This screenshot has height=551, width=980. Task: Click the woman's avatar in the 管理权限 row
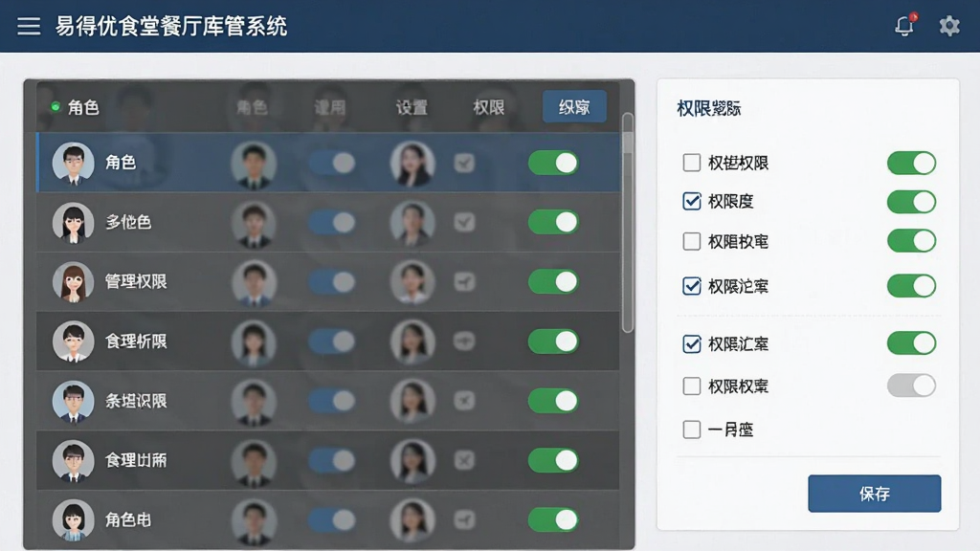412,282
